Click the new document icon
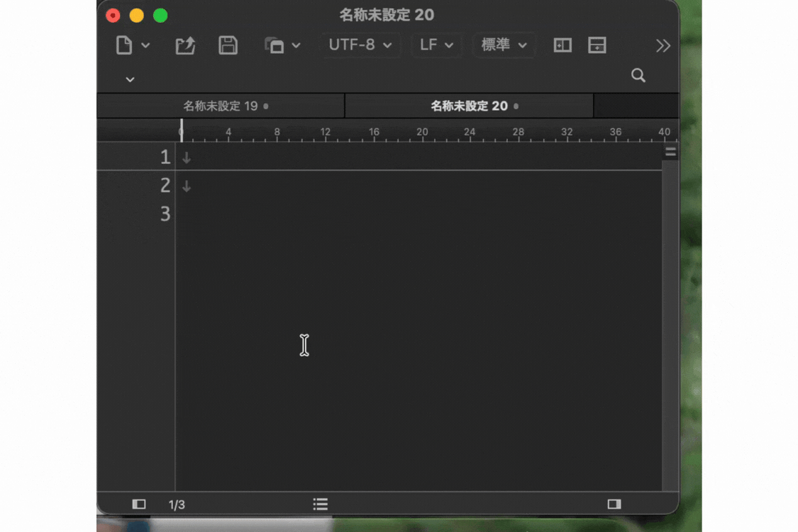This screenshot has height=532, width=798. click(123, 45)
